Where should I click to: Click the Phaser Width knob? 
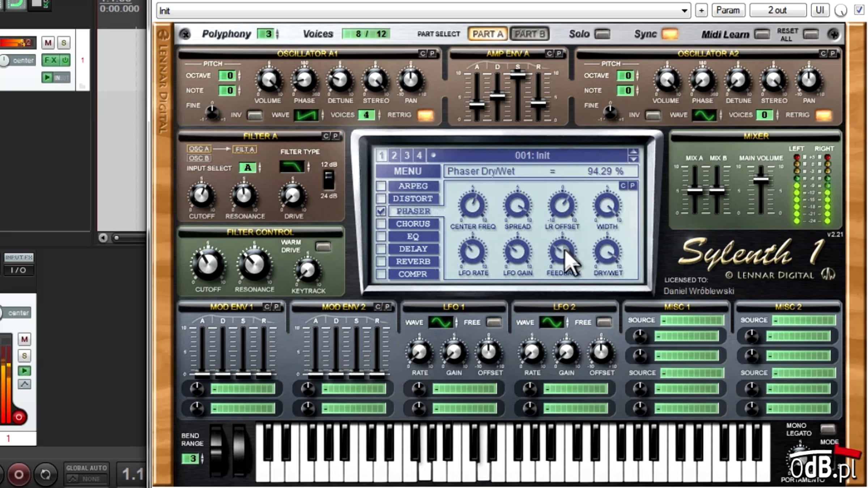pyautogui.click(x=607, y=205)
